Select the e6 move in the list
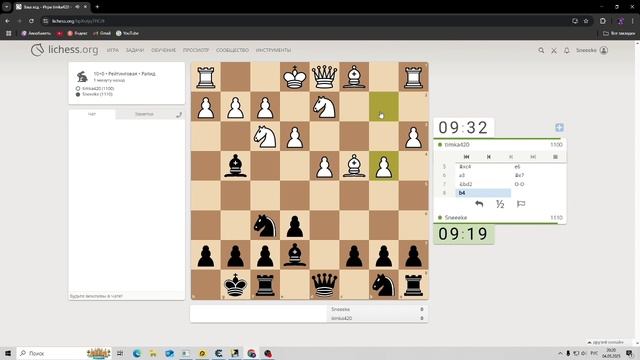The height and width of the screenshot is (360, 640). [517, 167]
